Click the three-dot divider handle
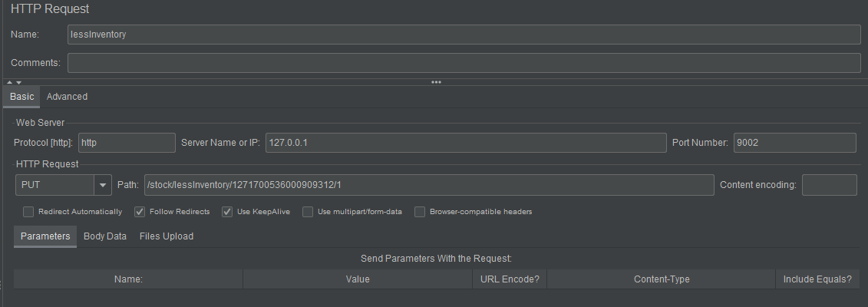 pos(436,82)
